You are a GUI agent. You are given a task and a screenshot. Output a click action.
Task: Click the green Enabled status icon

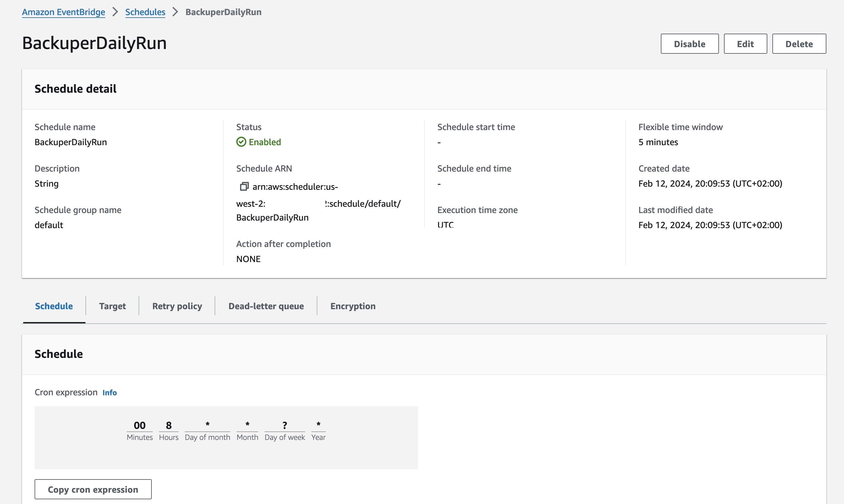[x=241, y=142]
